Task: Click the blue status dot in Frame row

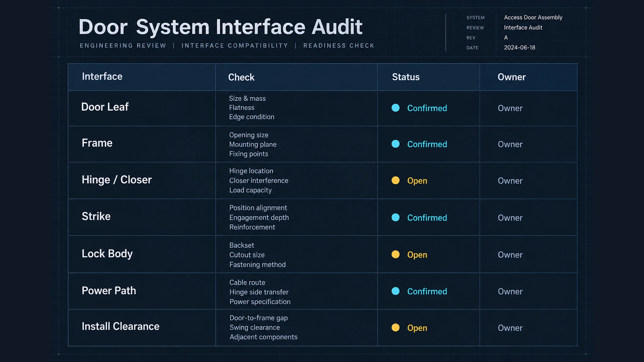Action: point(396,144)
